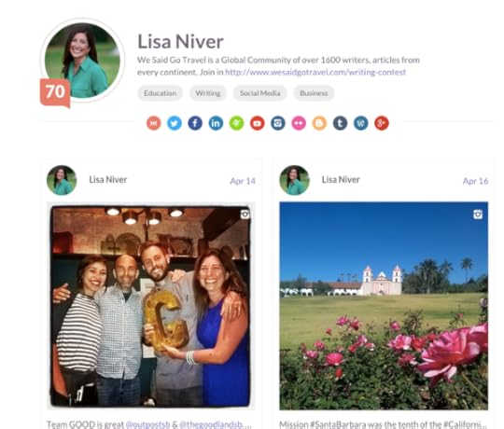
Task: Open the Instagram icon in social row
Action: click(278, 123)
